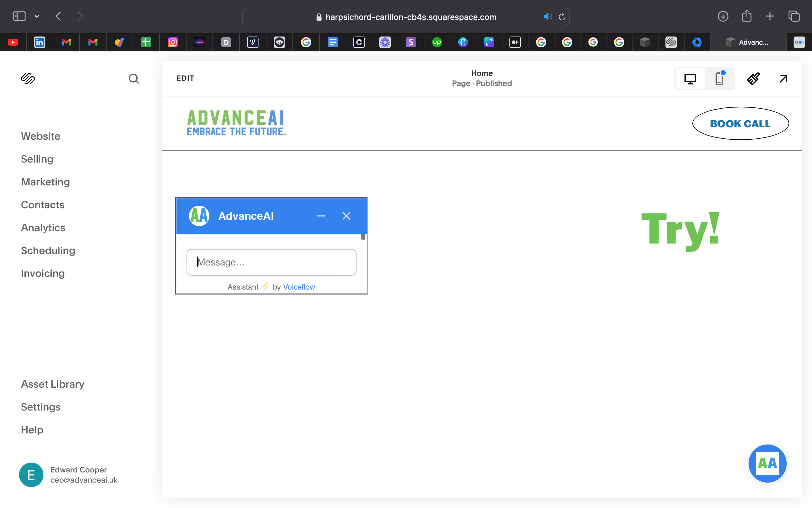
Task: Open the ChatGPT-style knot pinned tab
Action: tap(279, 42)
